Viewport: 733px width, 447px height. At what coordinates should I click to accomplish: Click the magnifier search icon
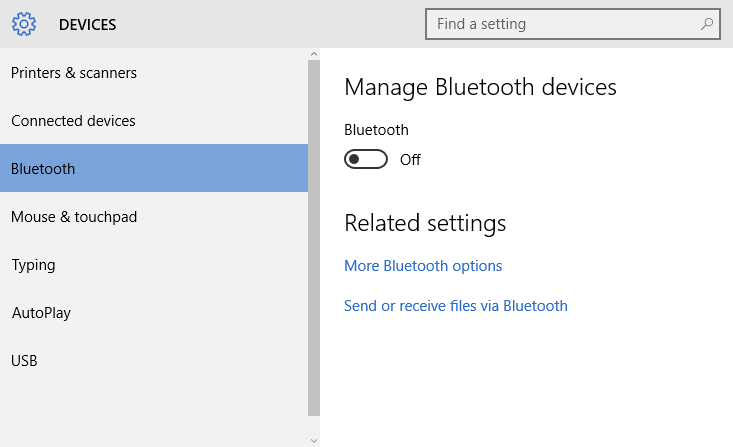707,23
